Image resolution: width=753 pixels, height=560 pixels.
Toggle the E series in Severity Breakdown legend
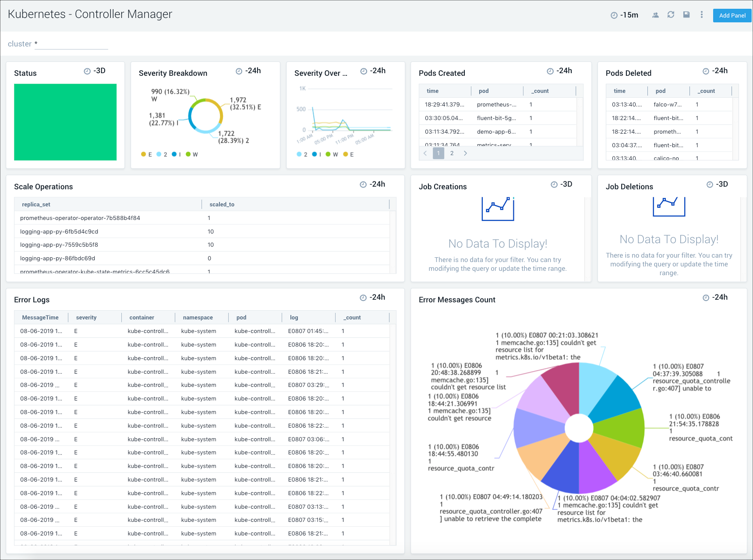pyautogui.click(x=147, y=154)
